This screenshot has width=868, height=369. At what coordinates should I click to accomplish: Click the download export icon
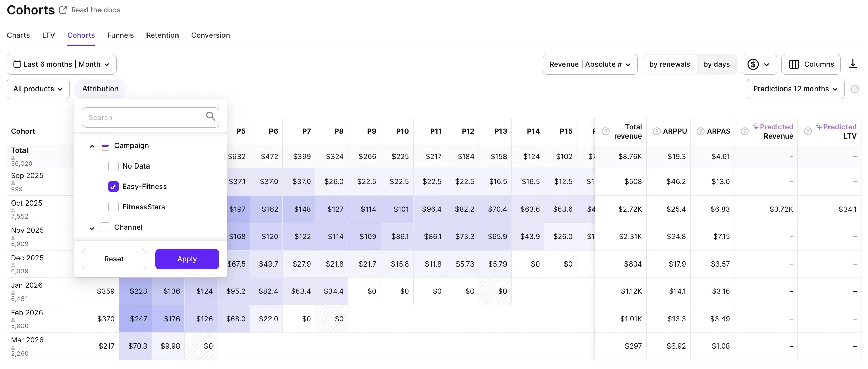click(853, 64)
